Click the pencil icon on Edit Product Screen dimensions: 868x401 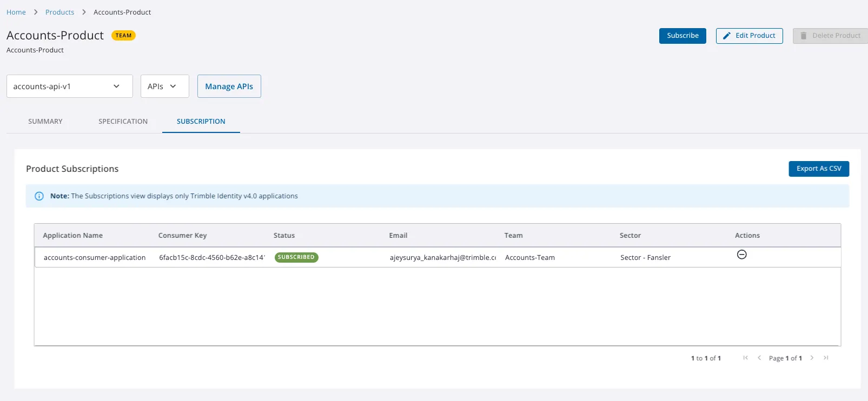pos(727,36)
